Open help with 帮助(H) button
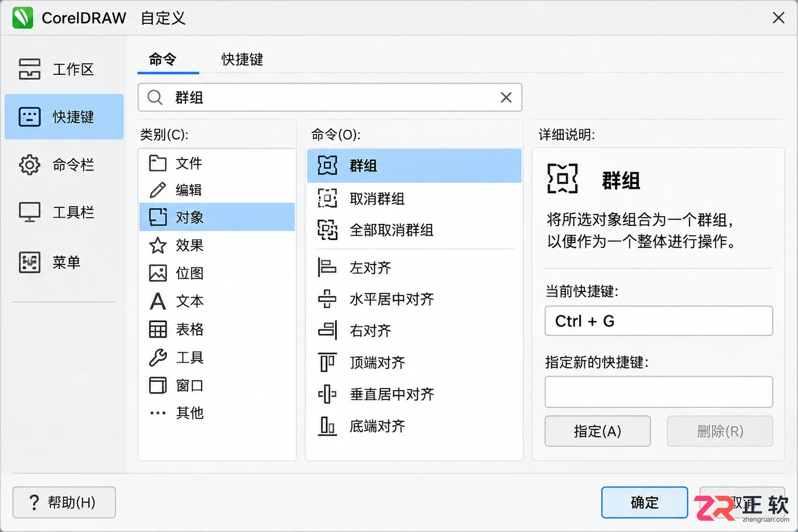This screenshot has height=532, width=798. coord(64,503)
